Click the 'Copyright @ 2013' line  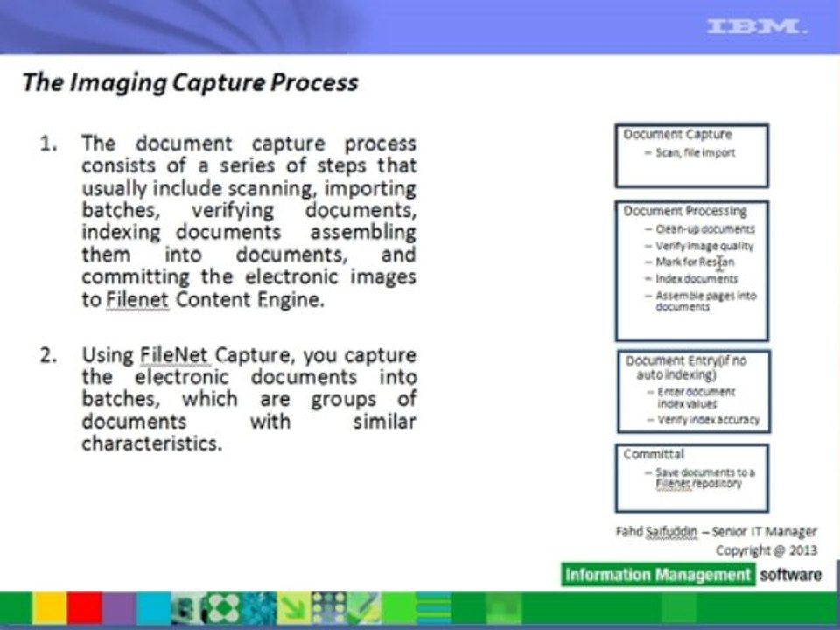point(766,550)
